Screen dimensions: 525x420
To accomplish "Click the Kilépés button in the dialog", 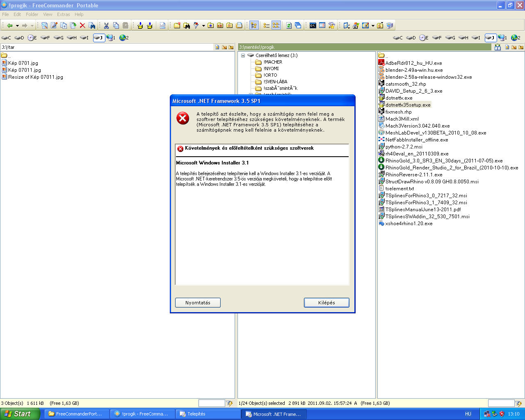I will [326, 303].
